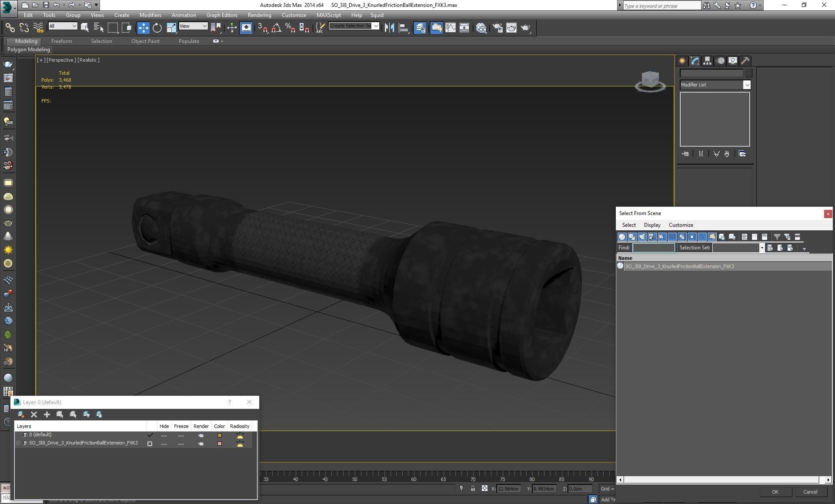This screenshot has height=504, width=835.
Task: Click the Select and Link tool
Action: [x=10, y=28]
